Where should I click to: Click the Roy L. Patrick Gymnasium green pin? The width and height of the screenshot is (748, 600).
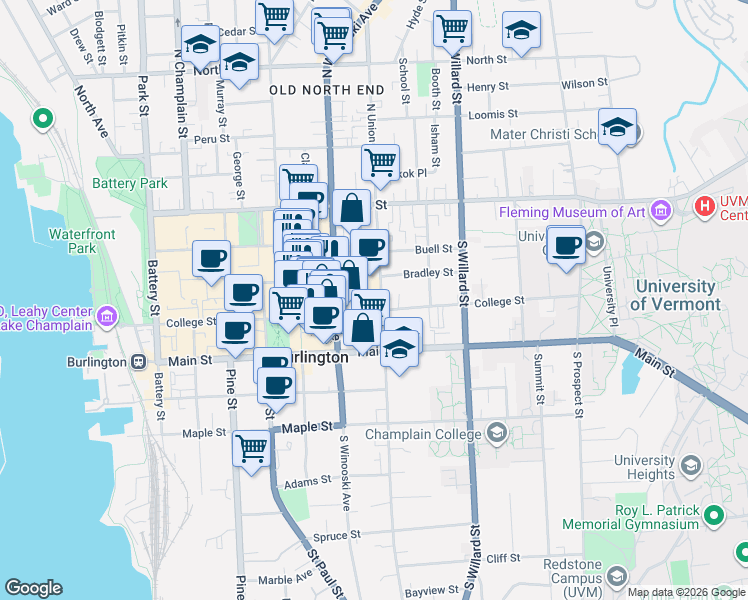[x=714, y=515]
